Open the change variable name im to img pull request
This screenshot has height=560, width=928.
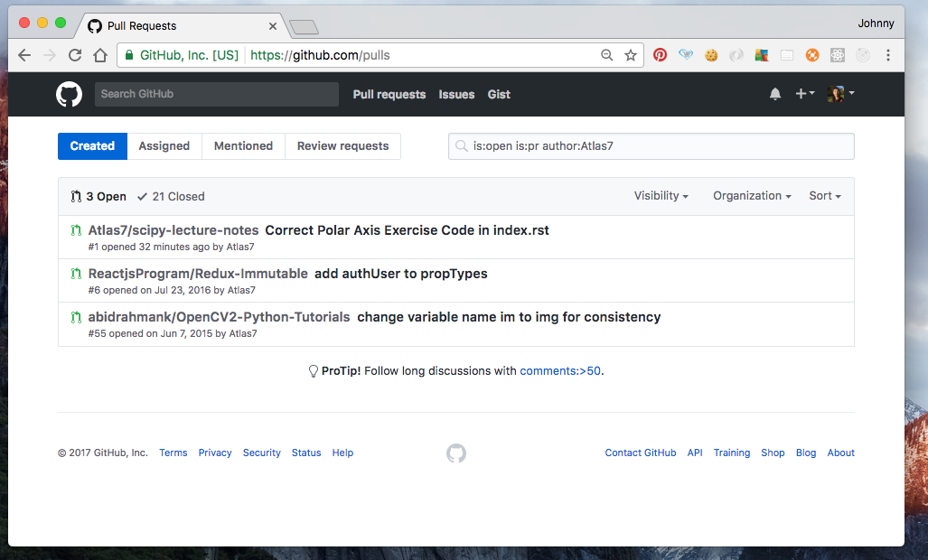[x=509, y=317]
